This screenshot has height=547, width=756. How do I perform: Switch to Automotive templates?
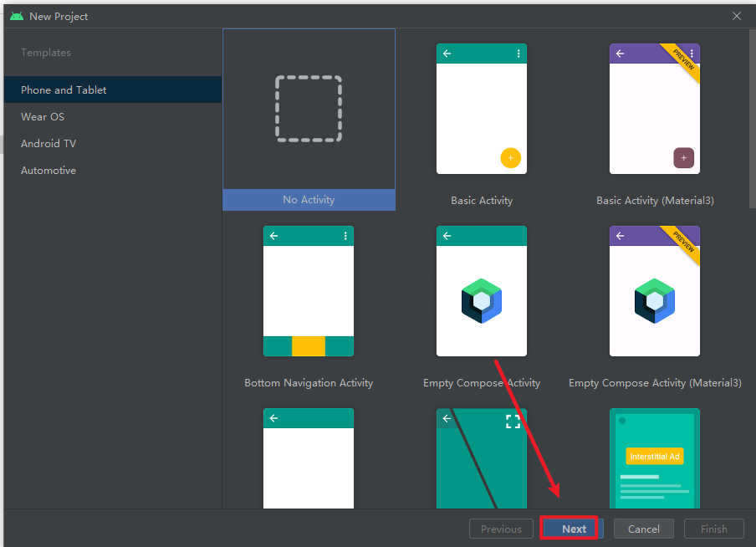point(113,171)
